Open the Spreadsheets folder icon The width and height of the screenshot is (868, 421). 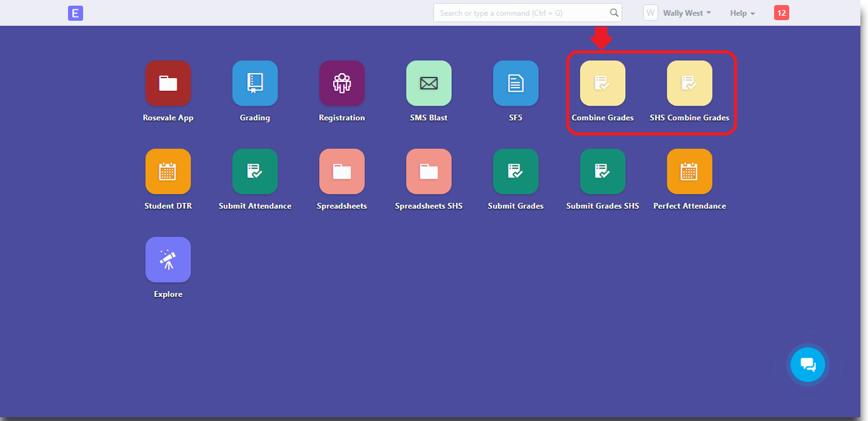342,172
